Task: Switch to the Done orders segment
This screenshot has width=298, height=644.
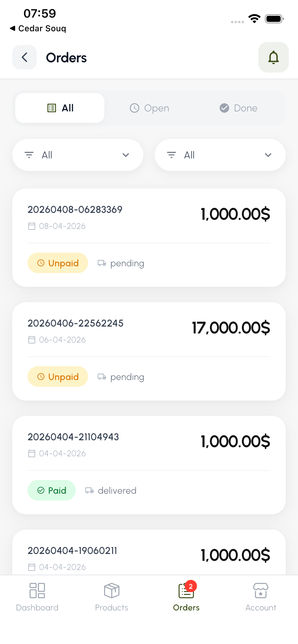Action: coord(238,108)
